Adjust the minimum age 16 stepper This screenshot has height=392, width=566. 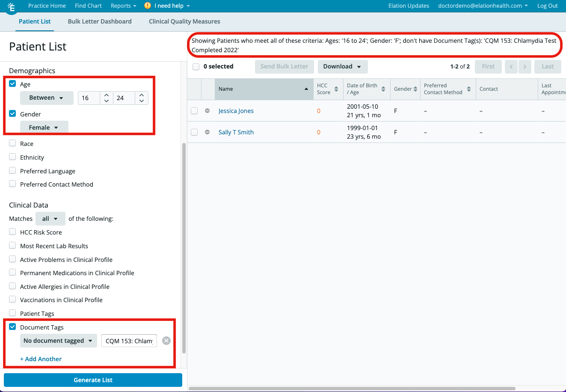107,98
